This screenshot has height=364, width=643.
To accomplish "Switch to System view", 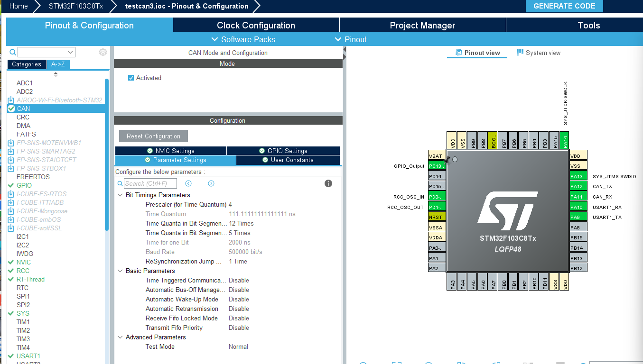I will pyautogui.click(x=539, y=53).
